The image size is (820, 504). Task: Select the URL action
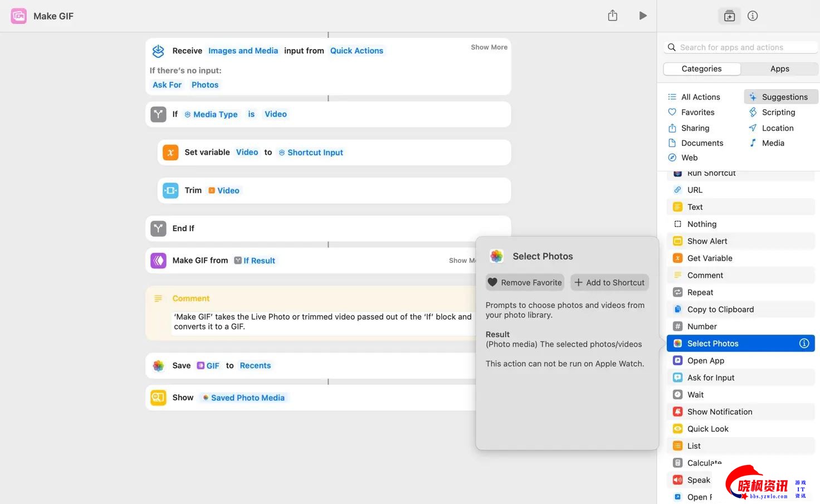(x=740, y=190)
